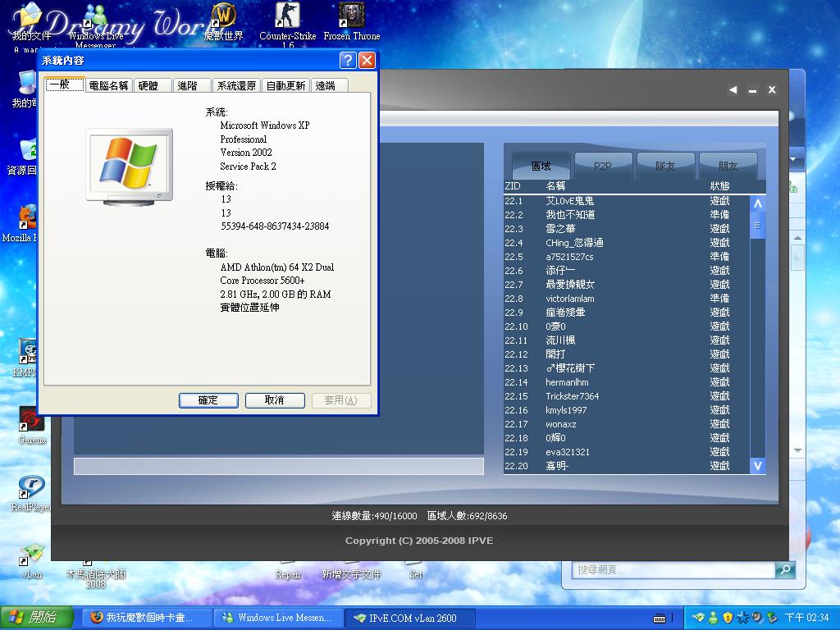840x630 pixels.
Task: Select the P2P tab in vLan
Action: (x=603, y=166)
